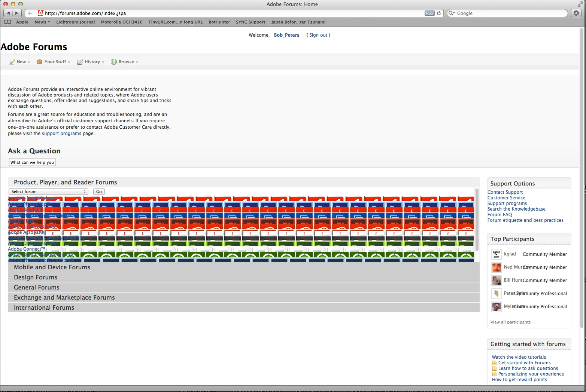Click the Safari URL address field

(x=234, y=13)
